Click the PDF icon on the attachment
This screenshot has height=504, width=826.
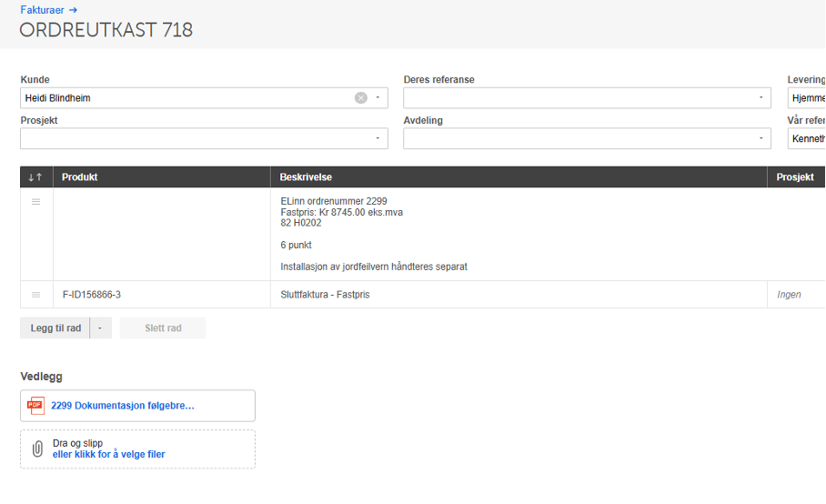click(x=35, y=406)
